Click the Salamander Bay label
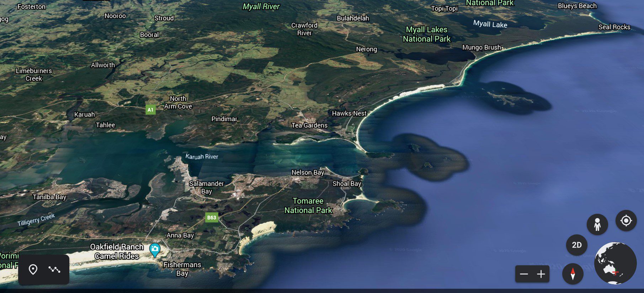 point(206,187)
